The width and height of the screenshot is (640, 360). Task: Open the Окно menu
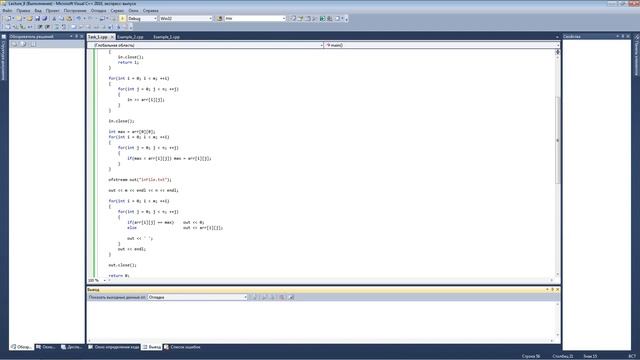(x=133, y=11)
